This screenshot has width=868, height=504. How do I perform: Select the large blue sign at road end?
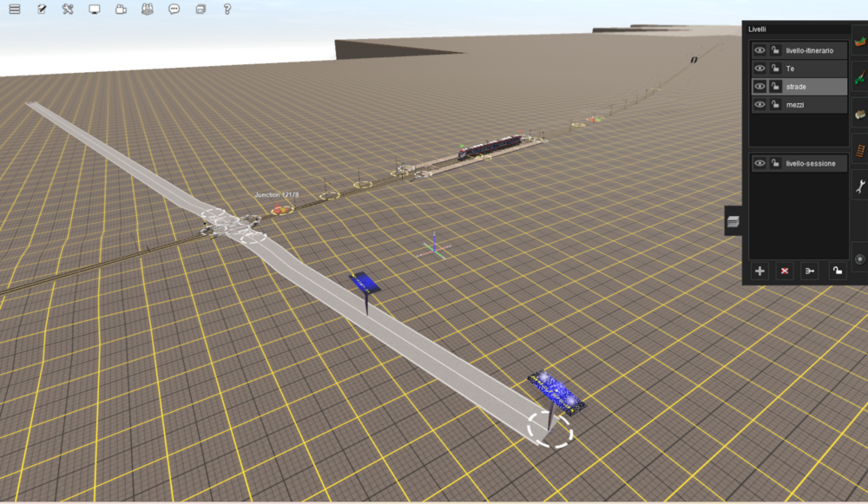(556, 394)
